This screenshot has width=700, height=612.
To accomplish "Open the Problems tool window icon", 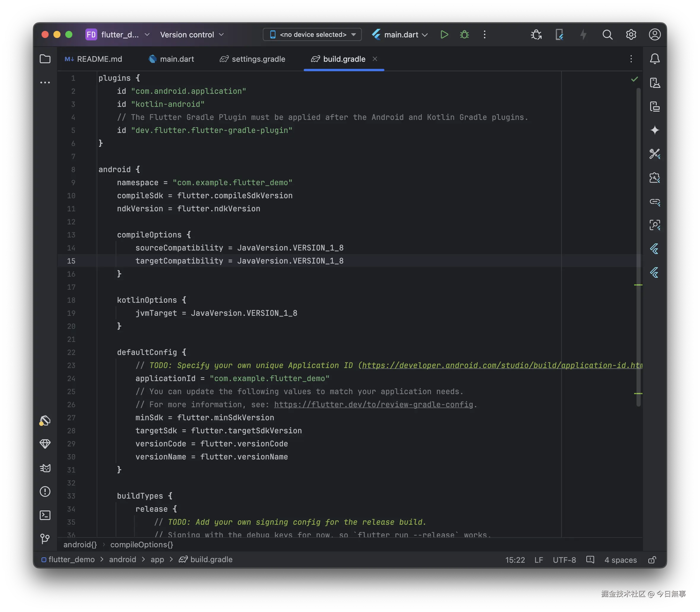I will coord(45,491).
